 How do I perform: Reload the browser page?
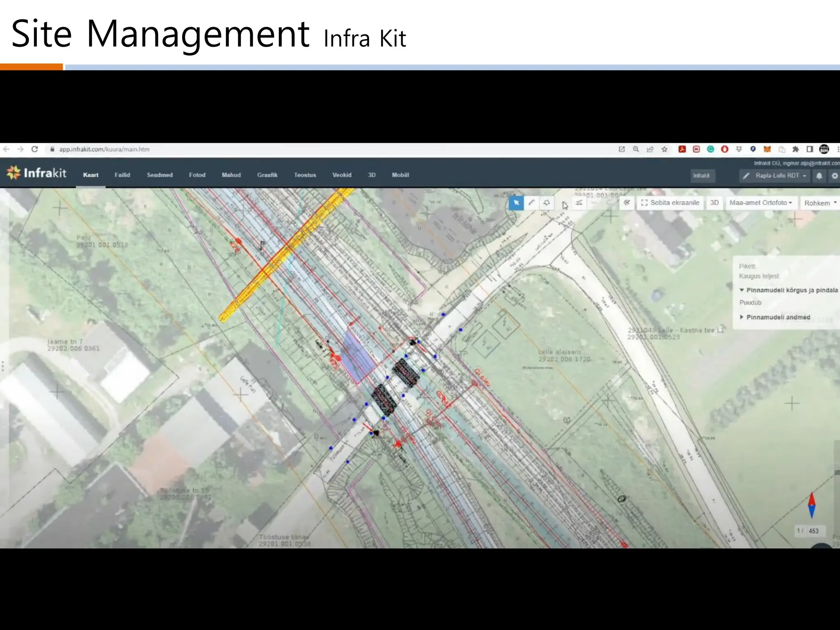click(35, 149)
